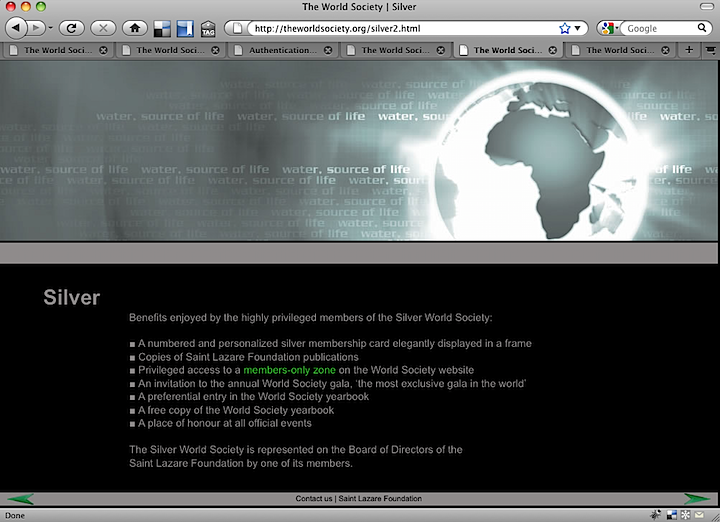The image size is (720, 522).
Task: Open the blue bookmarks sidebar icon
Action: [185, 28]
